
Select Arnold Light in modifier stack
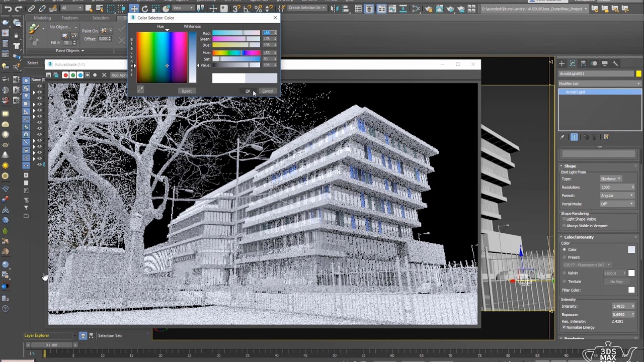[600, 92]
